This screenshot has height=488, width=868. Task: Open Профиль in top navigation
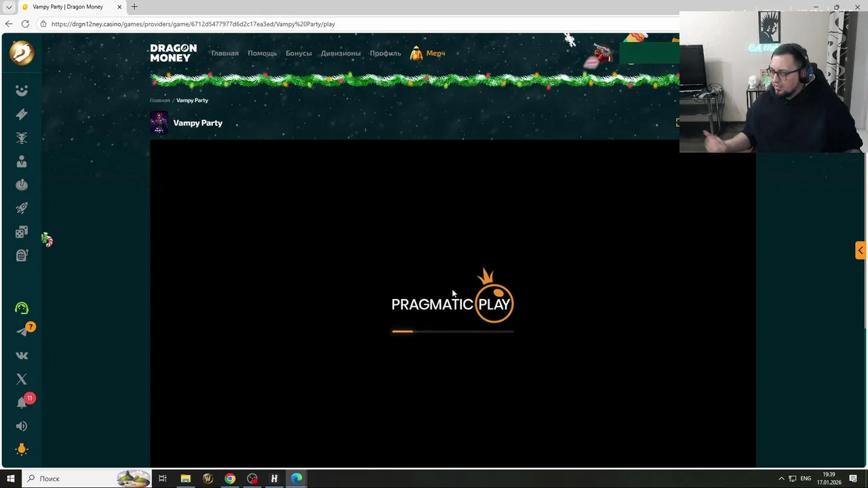pos(385,54)
